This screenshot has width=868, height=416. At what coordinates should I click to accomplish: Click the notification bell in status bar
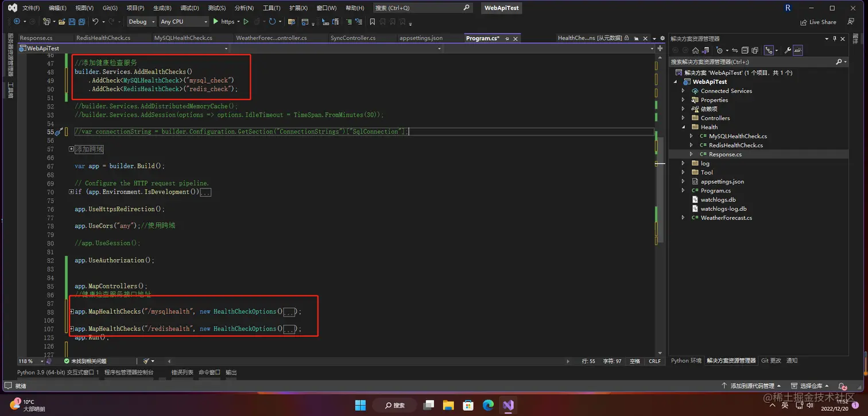[x=842, y=387]
